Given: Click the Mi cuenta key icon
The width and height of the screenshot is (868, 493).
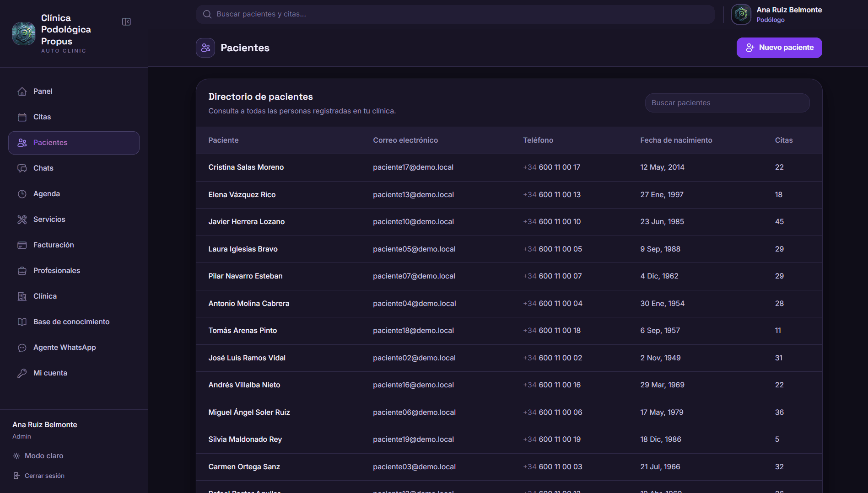Looking at the screenshot, I should pyautogui.click(x=22, y=373).
